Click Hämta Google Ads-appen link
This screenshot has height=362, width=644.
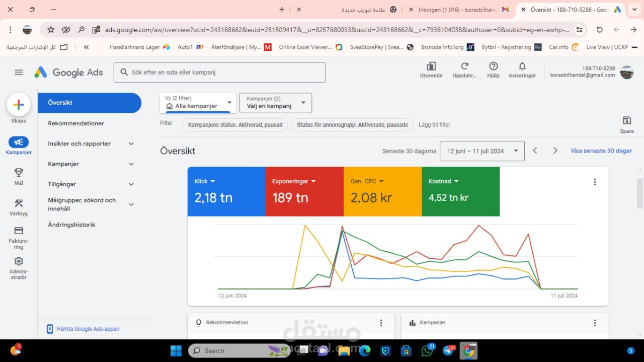pyautogui.click(x=88, y=329)
